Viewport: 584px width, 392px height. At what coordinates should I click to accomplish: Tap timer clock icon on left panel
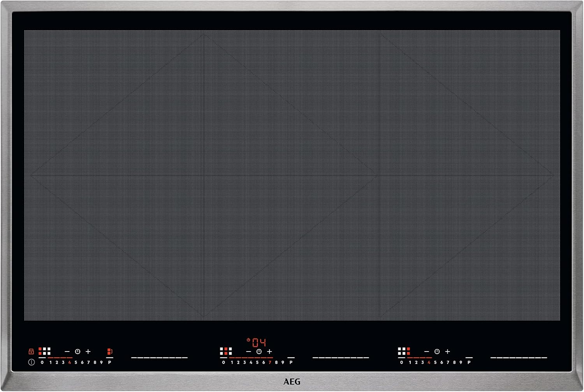(77, 352)
